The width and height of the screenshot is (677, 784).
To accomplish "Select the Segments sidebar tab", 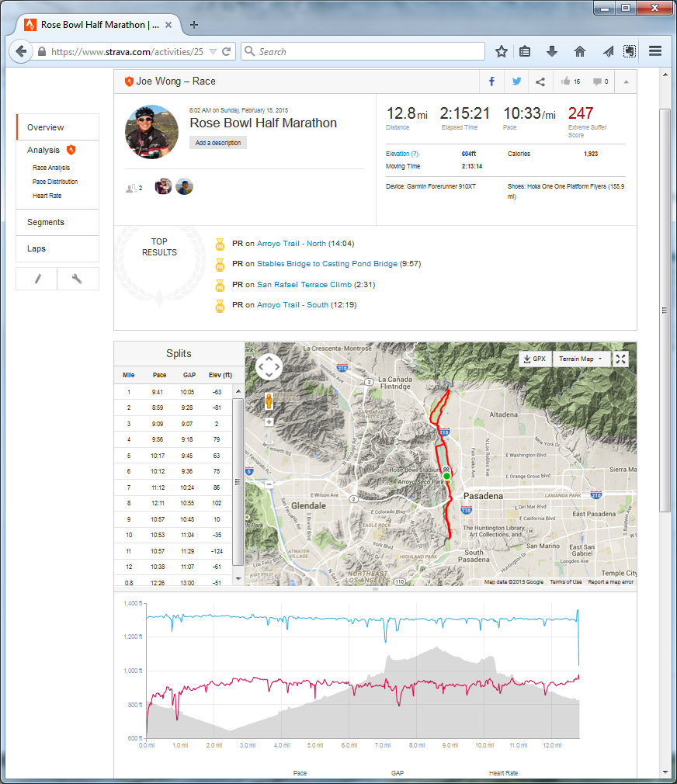I will pyautogui.click(x=46, y=222).
